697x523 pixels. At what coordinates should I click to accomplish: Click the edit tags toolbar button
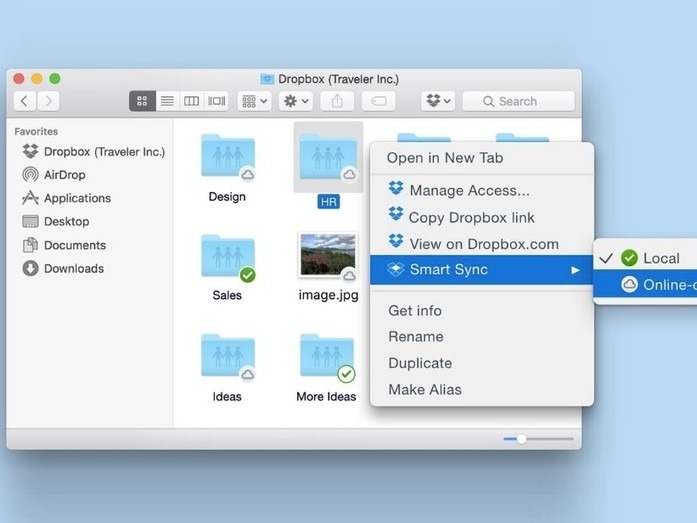click(x=378, y=101)
